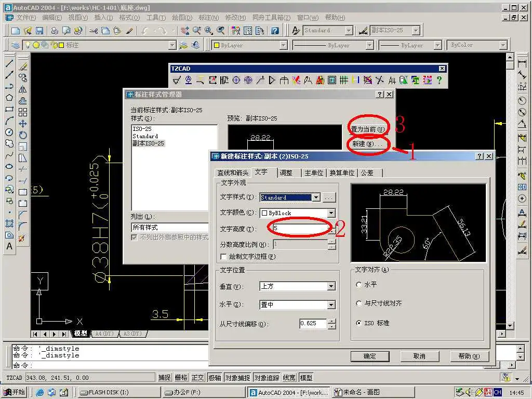Select the Move modify tool
This screenshot has height=399, width=532.
tap(23, 124)
